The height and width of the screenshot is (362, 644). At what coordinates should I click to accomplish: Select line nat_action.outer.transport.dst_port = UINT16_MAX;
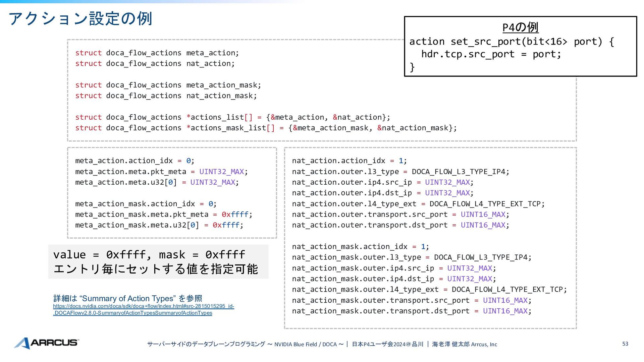coord(400,225)
